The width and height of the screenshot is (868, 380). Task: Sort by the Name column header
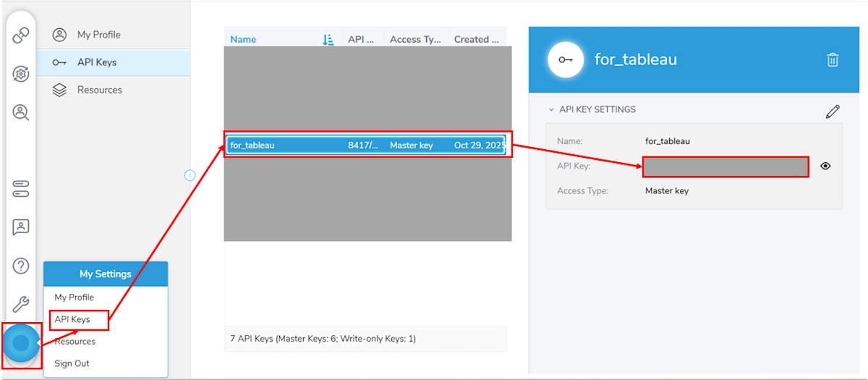click(x=243, y=40)
